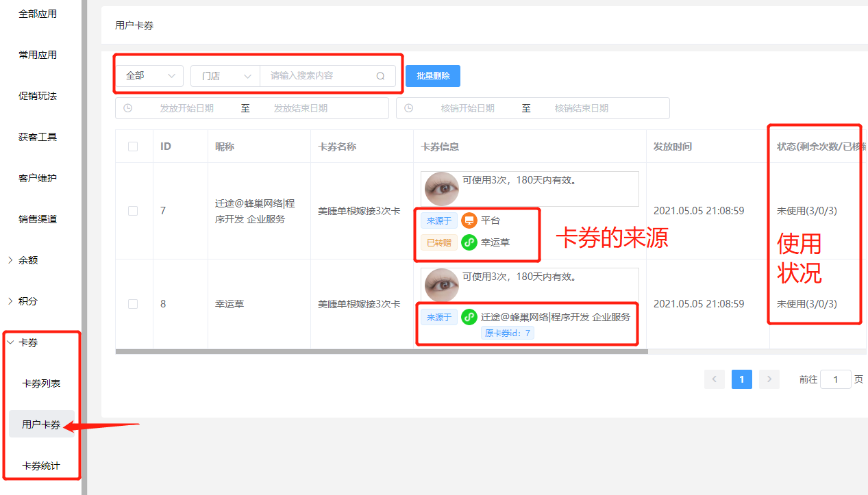The image size is (868, 495).
Task: Open the 全部 filter dropdown
Action: point(149,76)
